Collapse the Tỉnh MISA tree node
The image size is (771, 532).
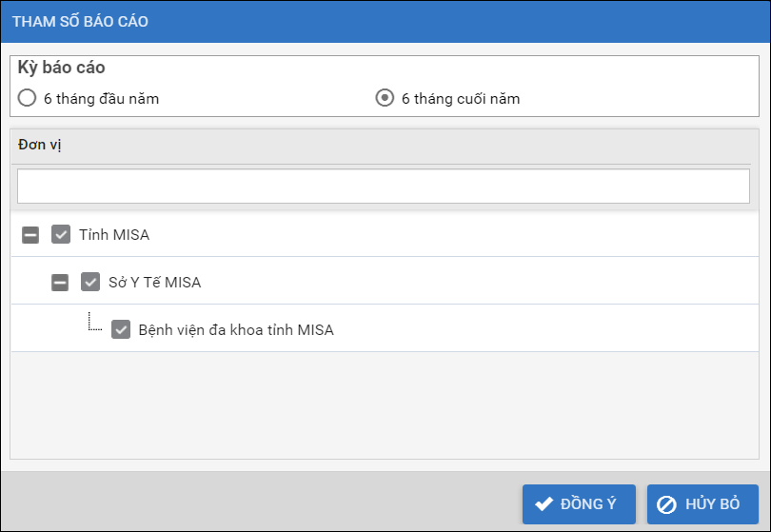pos(30,234)
